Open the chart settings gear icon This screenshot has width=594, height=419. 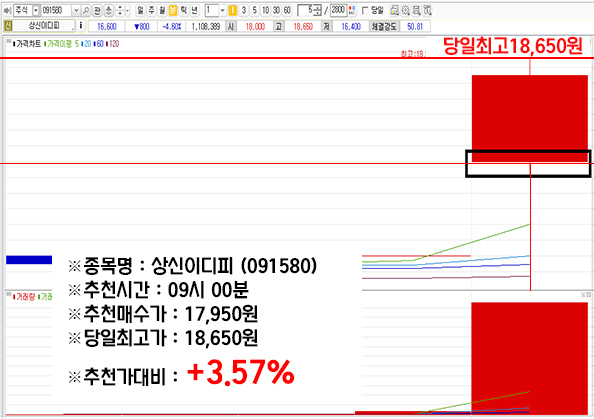point(406,11)
